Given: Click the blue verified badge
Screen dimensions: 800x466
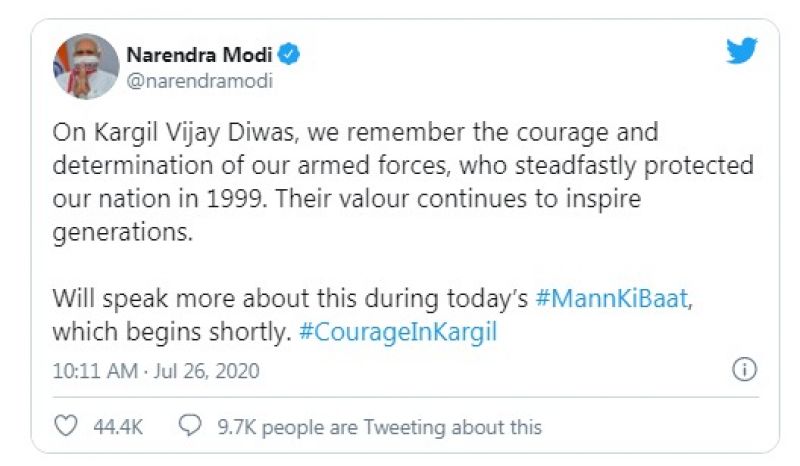Looking at the screenshot, I should [x=289, y=54].
